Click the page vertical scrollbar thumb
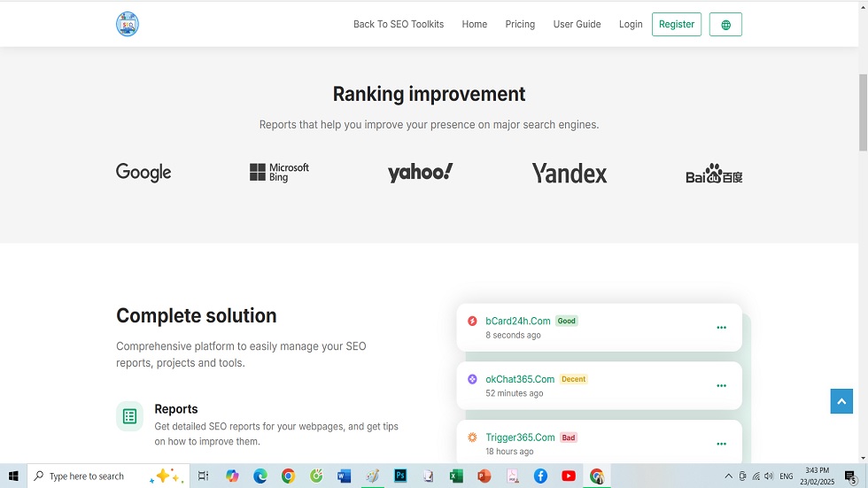Image resolution: width=868 pixels, height=488 pixels. point(863,111)
